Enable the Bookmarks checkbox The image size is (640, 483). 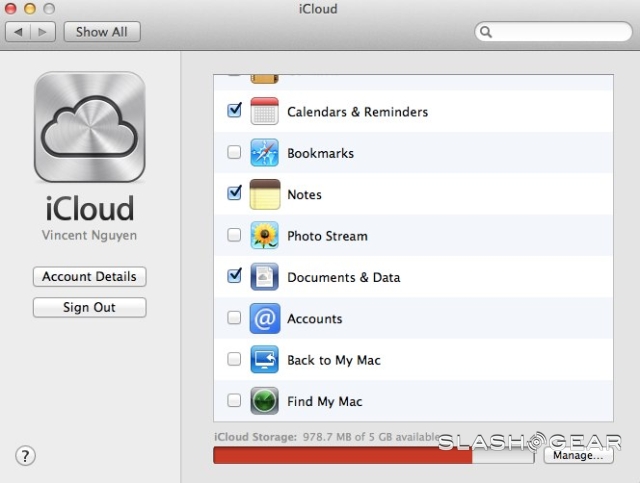(x=234, y=153)
